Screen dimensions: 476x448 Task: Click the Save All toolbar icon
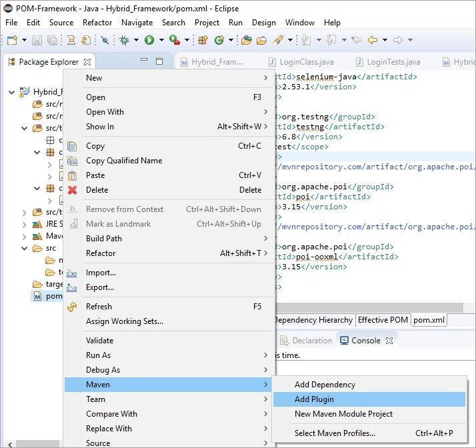click(52, 40)
